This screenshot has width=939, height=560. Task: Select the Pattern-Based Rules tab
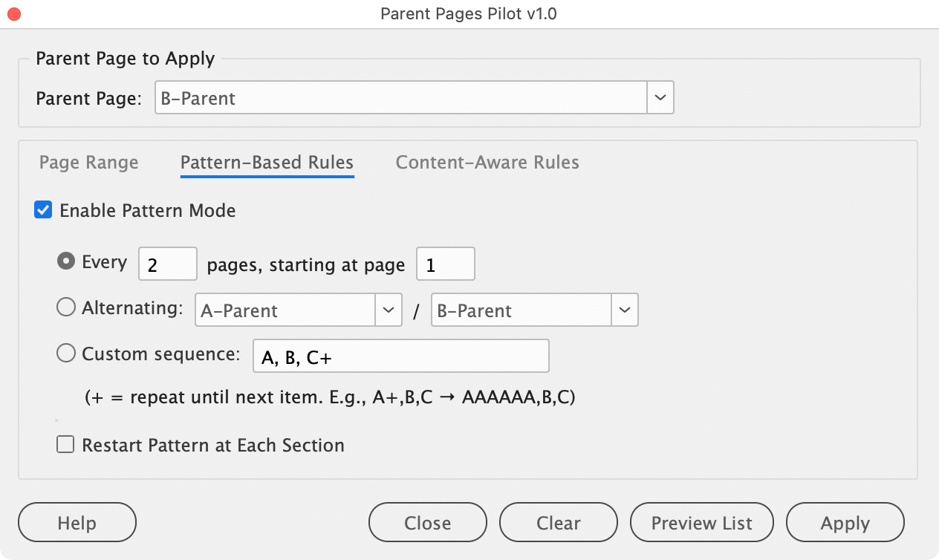pos(267,163)
